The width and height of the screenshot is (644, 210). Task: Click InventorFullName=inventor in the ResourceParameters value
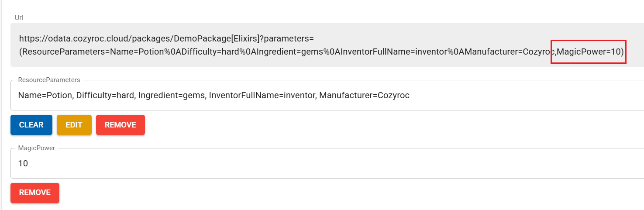(260, 95)
